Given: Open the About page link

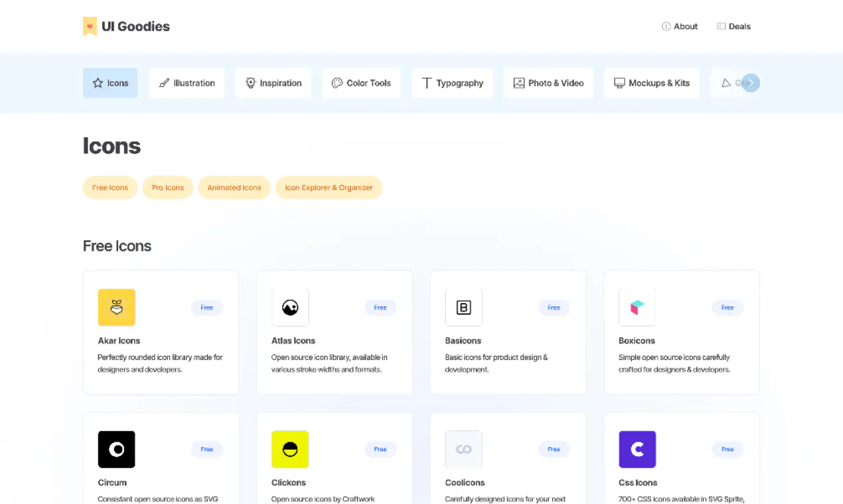Looking at the screenshot, I should click(x=680, y=27).
